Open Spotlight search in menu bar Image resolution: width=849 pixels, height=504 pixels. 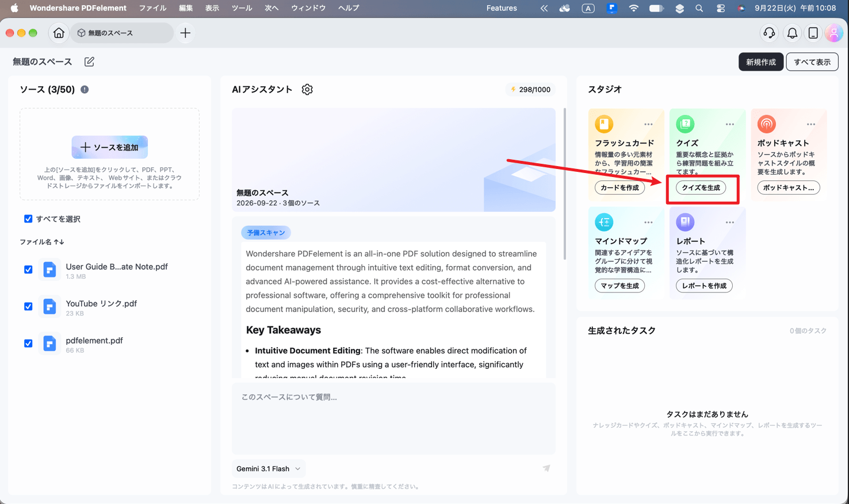(x=699, y=8)
